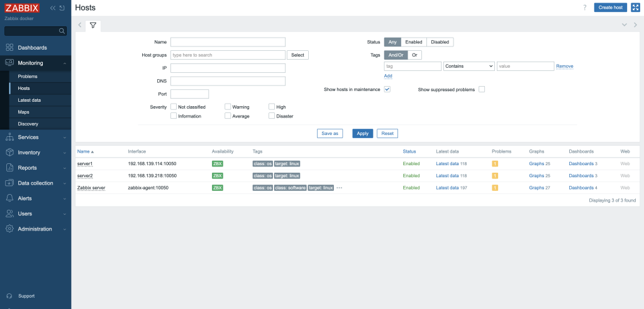The height and width of the screenshot is (309, 644).
Task: Click the Host groups search field
Action: point(228,55)
